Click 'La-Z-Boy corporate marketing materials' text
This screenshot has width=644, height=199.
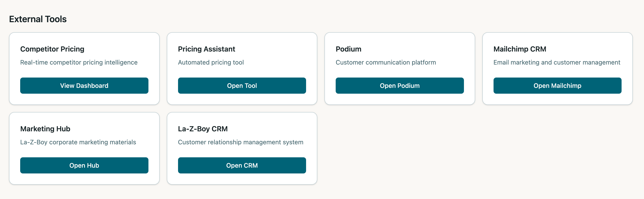[78, 142]
